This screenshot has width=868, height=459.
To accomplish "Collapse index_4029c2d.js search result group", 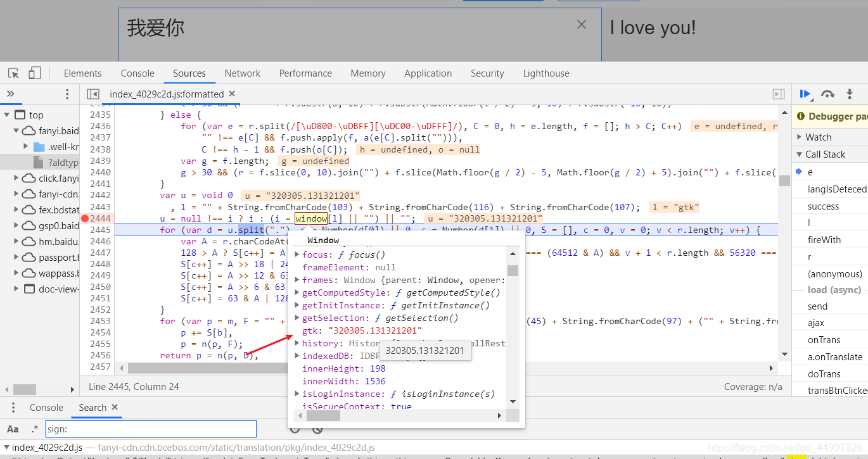I will tap(6, 448).
